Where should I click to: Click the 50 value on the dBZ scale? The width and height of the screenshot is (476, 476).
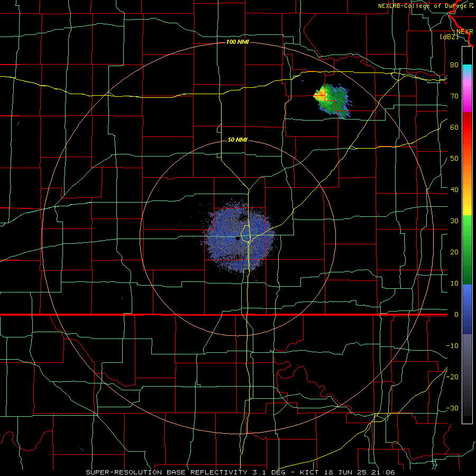coord(454,159)
